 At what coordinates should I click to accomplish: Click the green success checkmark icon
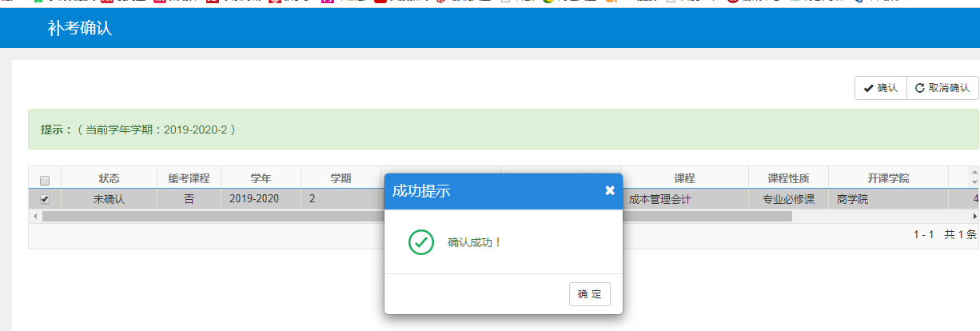420,242
